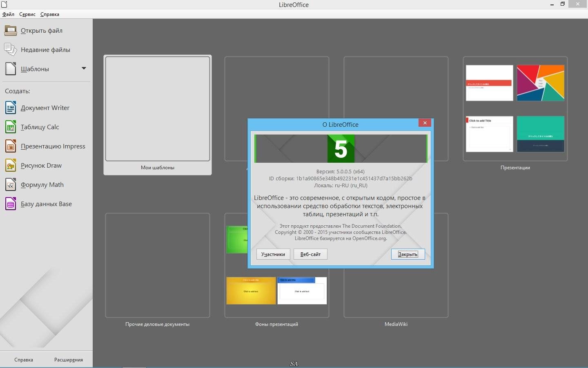Click the Документ Writer label

(x=45, y=108)
